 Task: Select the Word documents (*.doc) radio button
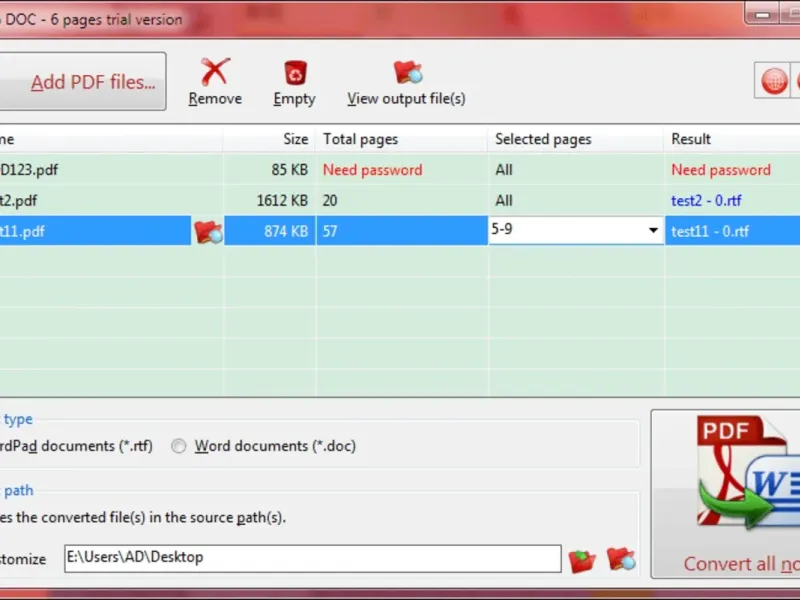pyautogui.click(x=179, y=446)
